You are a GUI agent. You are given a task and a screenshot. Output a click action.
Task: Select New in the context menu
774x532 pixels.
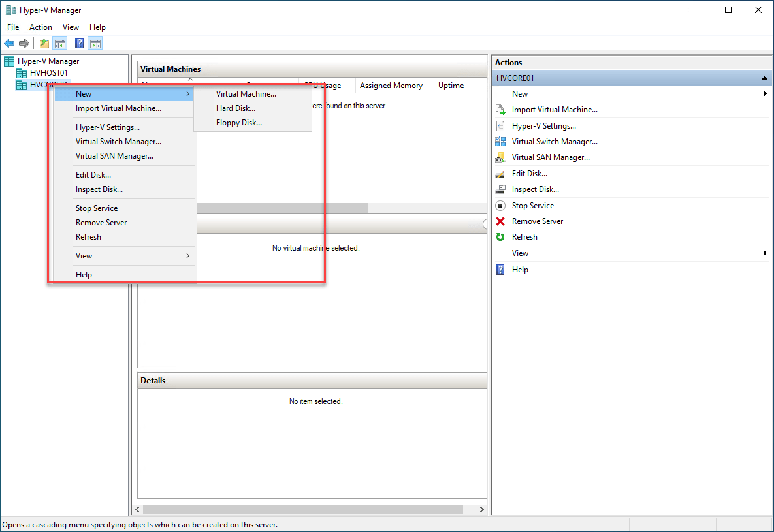coord(124,94)
